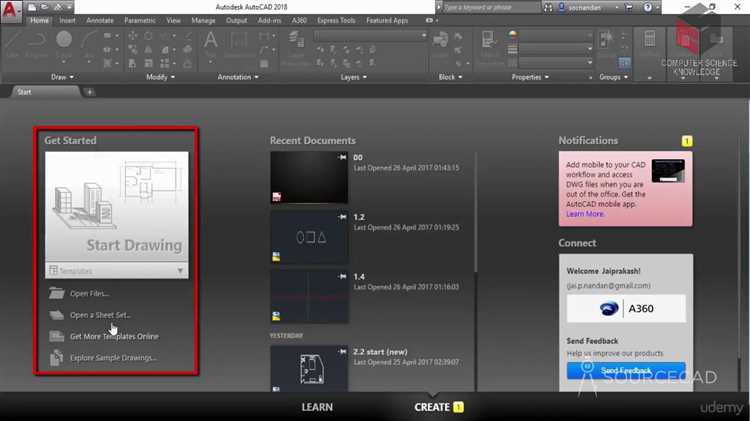The height and width of the screenshot is (421, 750).
Task: Open the thumbnail of recent document 1.2
Action: pos(309,237)
